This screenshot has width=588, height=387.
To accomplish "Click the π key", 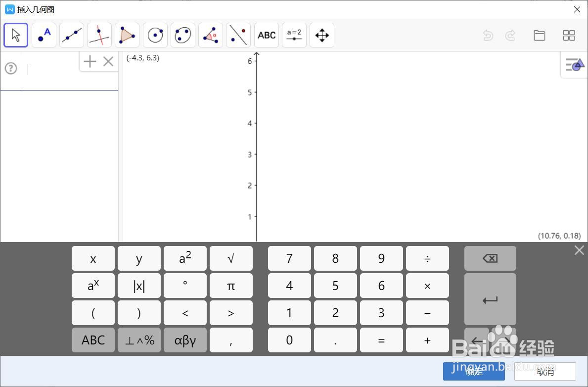I will click(231, 286).
